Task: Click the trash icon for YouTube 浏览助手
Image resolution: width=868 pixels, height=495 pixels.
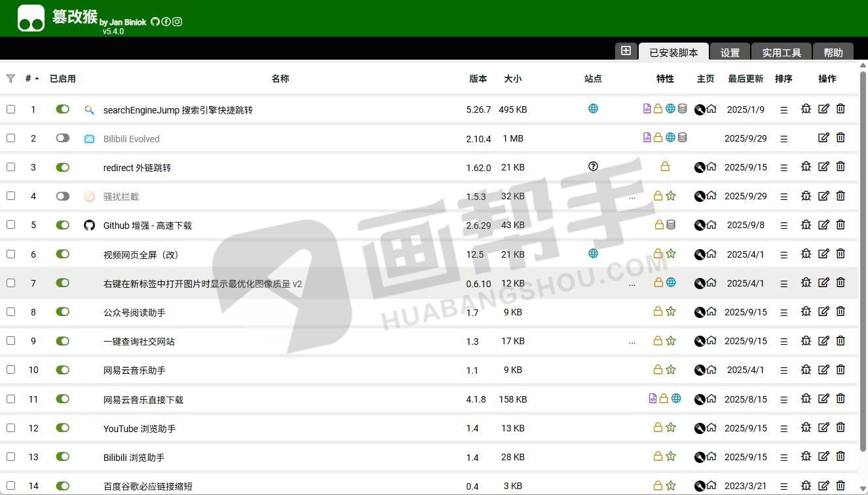Action: 840,427
